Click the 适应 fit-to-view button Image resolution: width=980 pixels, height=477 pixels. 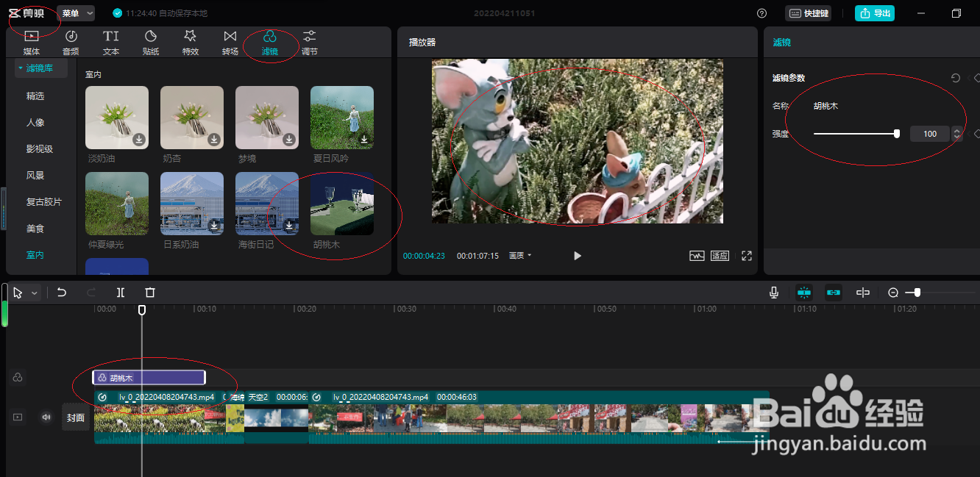click(720, 256)
